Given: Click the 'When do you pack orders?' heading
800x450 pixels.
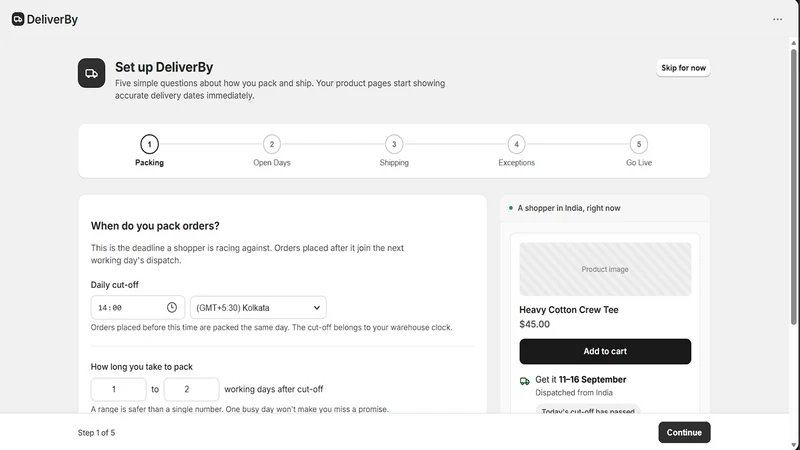Looking at the screenshot, I should pyautogui.click(x=155, y=226).
